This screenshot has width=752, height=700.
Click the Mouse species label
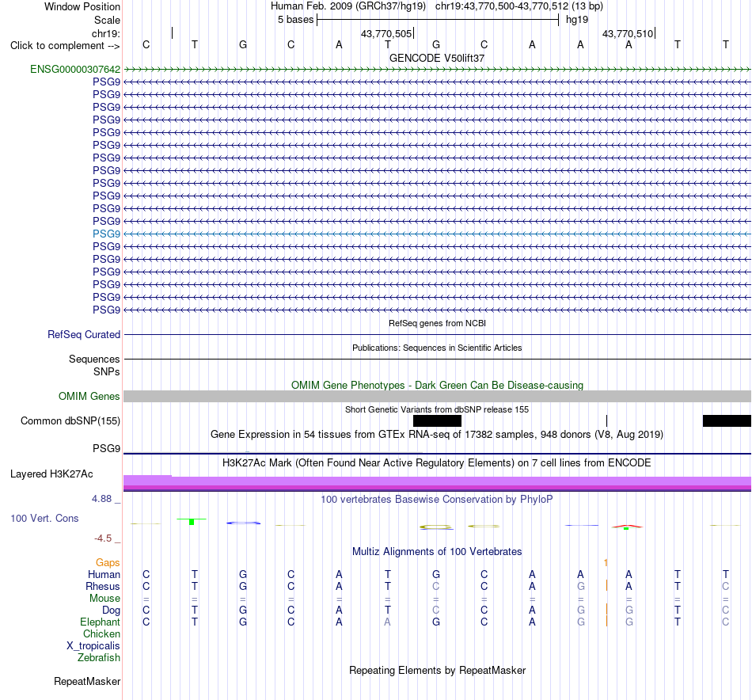click(x=104, y=599)
